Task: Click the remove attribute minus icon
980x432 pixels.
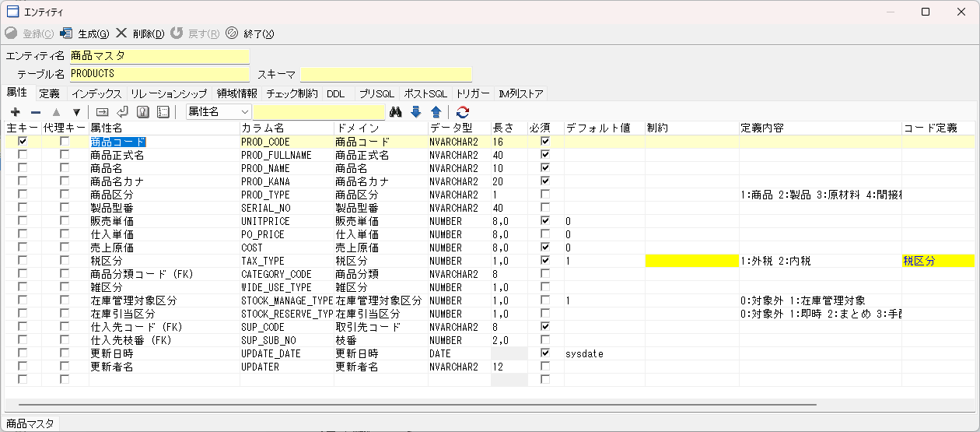Action: coord(35,112)
